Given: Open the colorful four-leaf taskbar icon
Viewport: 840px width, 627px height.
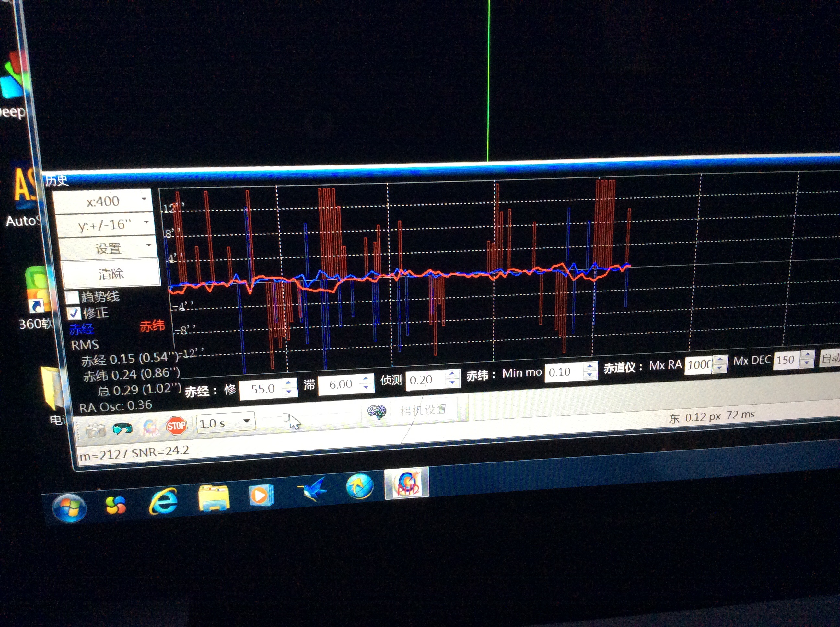Looking at the screenshot, I should click(x=115, y=506).
